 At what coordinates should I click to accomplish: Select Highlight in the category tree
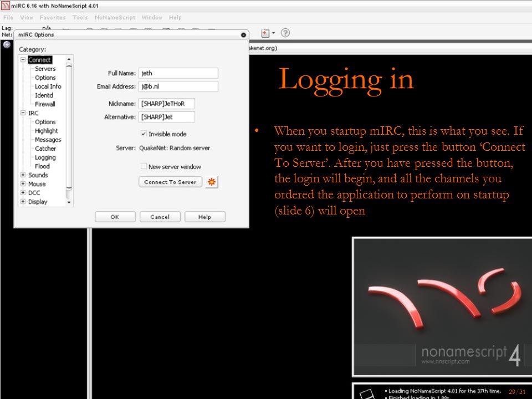click(x=46, y=131)
